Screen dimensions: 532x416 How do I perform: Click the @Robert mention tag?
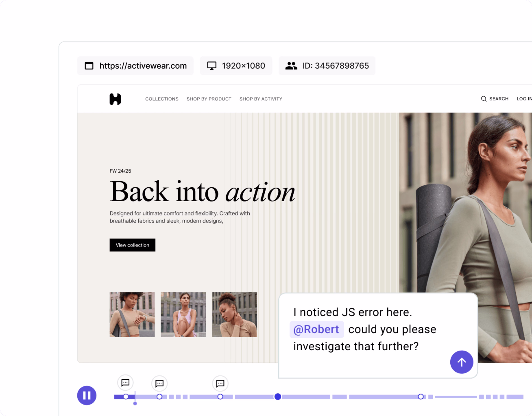pos(316,329)
